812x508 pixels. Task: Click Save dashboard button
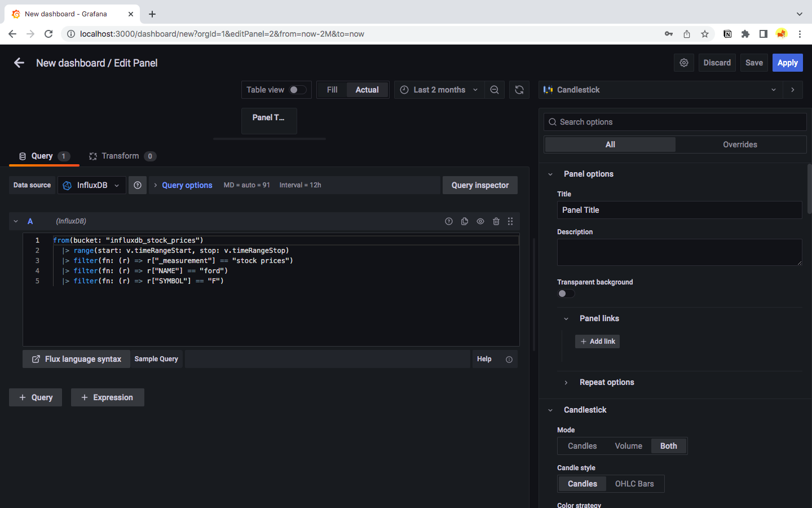(754, 63)
